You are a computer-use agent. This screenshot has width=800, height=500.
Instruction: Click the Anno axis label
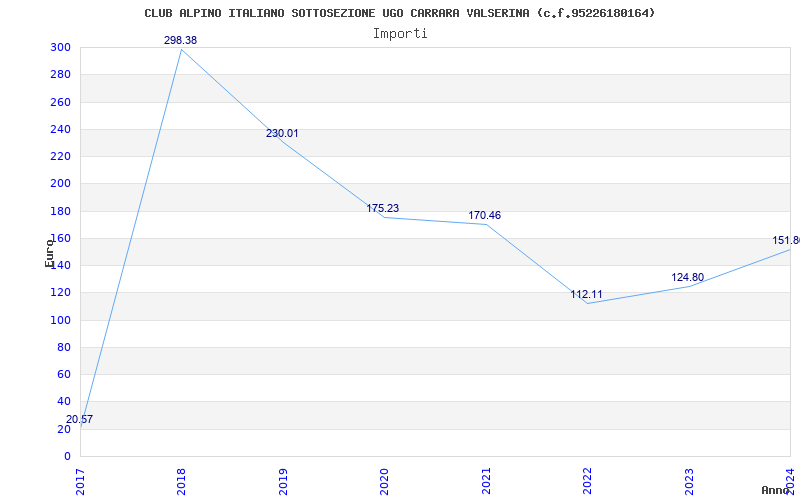tap(775, 490)
